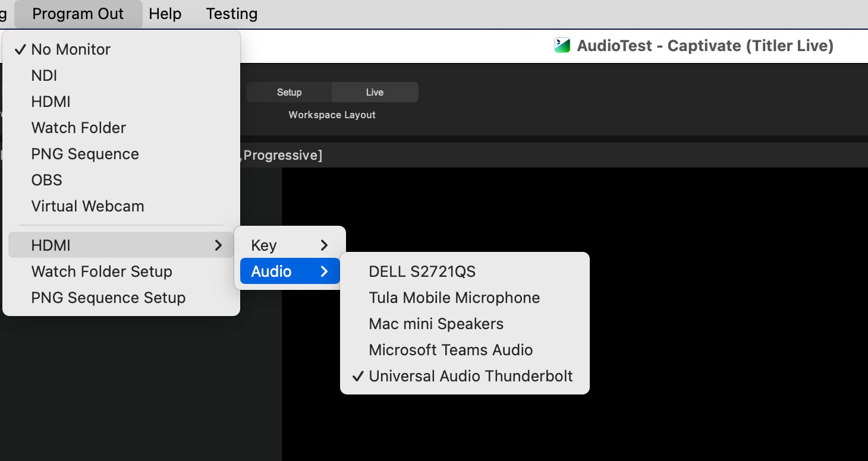Select Watch Folder output
Viewport: 868px width, 461px height.
click(x=121, y=128)
